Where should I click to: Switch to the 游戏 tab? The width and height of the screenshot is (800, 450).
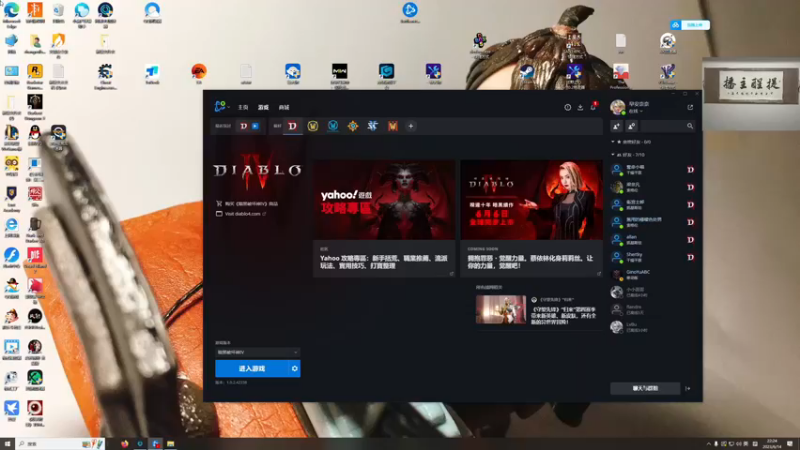click(263, 108)
